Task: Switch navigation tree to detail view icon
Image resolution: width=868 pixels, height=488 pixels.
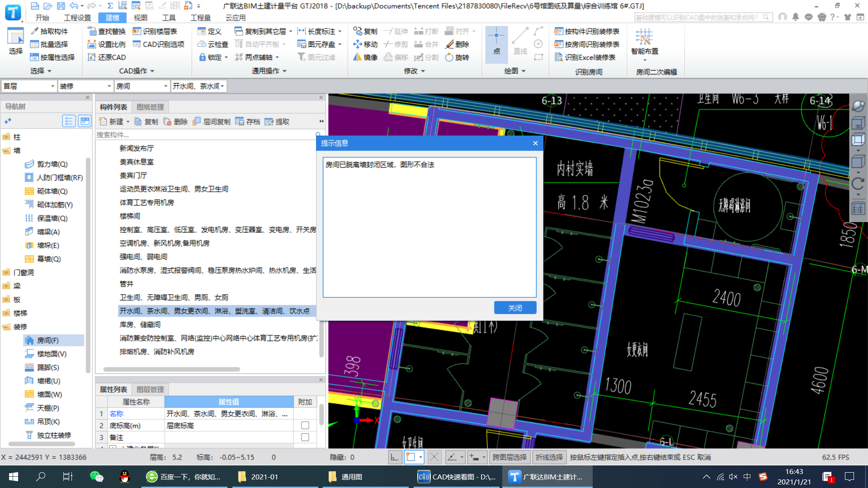Action: (85, 121)
